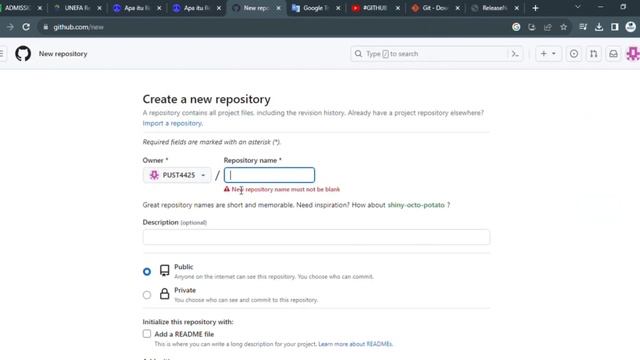Open the GitHub home logo
Viewport: 640px width, 360px height.
tap(23, 53)
